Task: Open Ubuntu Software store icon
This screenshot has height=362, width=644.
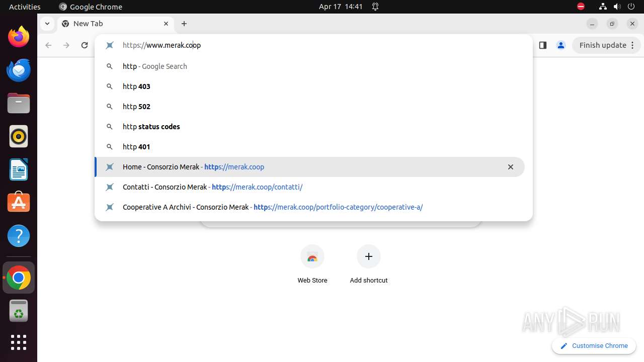Action: click(x=19, y=203)
